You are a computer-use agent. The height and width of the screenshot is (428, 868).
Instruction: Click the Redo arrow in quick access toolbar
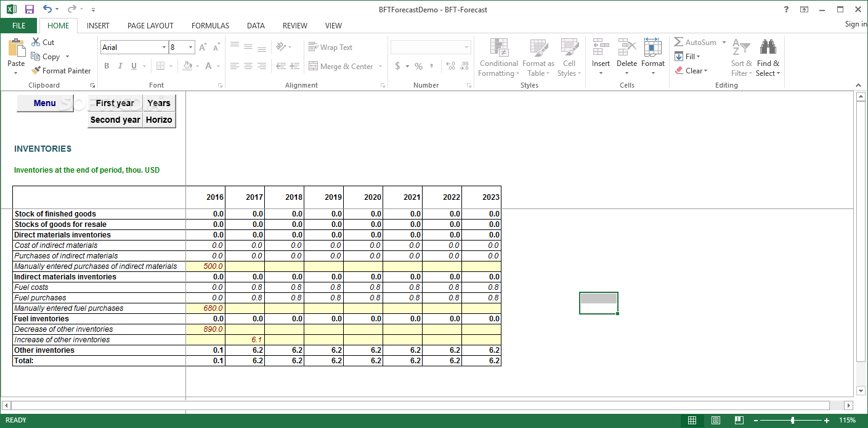point(72,9)
